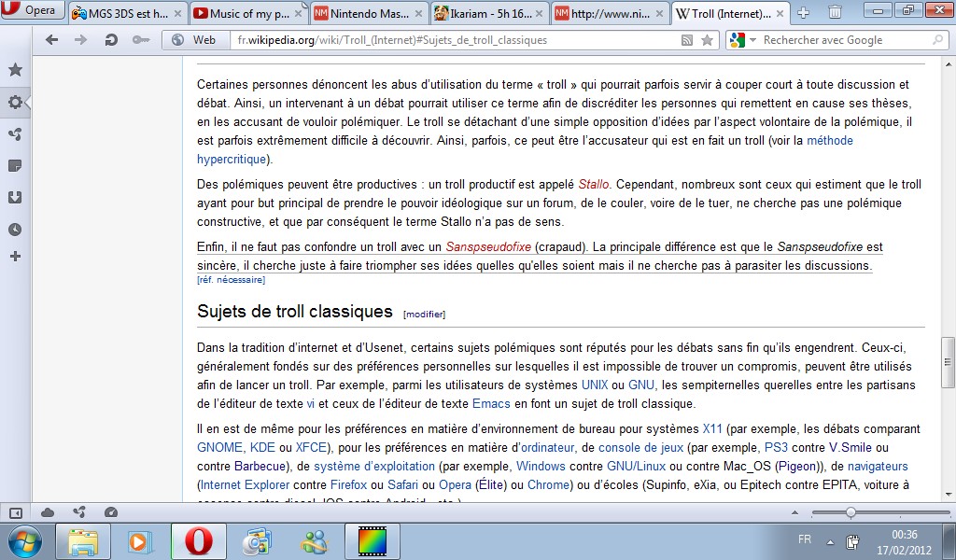This screenshot has height=560, width=956.
Task: Open the password wand key icon
Action: coord(141,39)
